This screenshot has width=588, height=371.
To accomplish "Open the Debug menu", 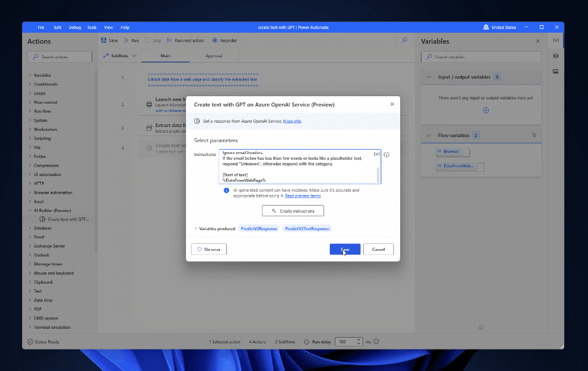I will click(75, 28).
